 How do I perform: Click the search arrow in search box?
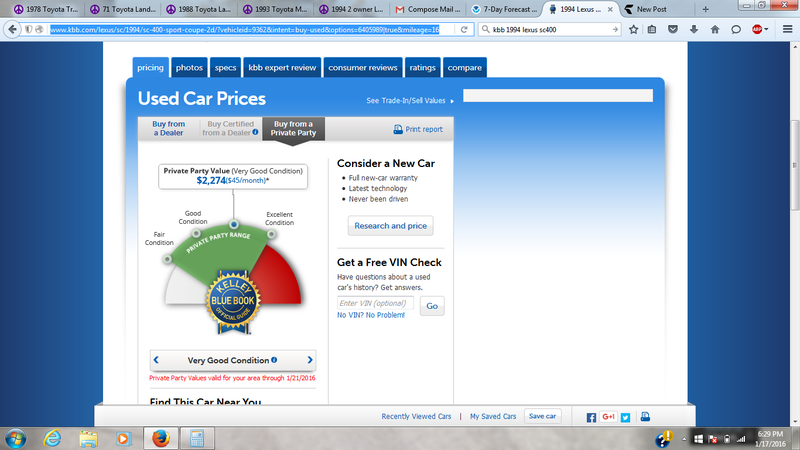click(x=615, y=30)
